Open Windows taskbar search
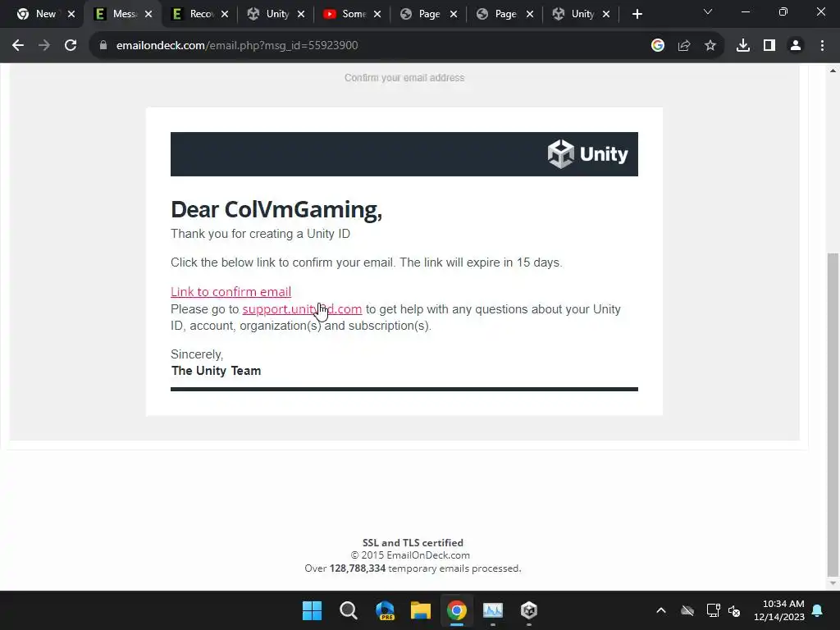The image size is (840, 630). click(348, 610)
